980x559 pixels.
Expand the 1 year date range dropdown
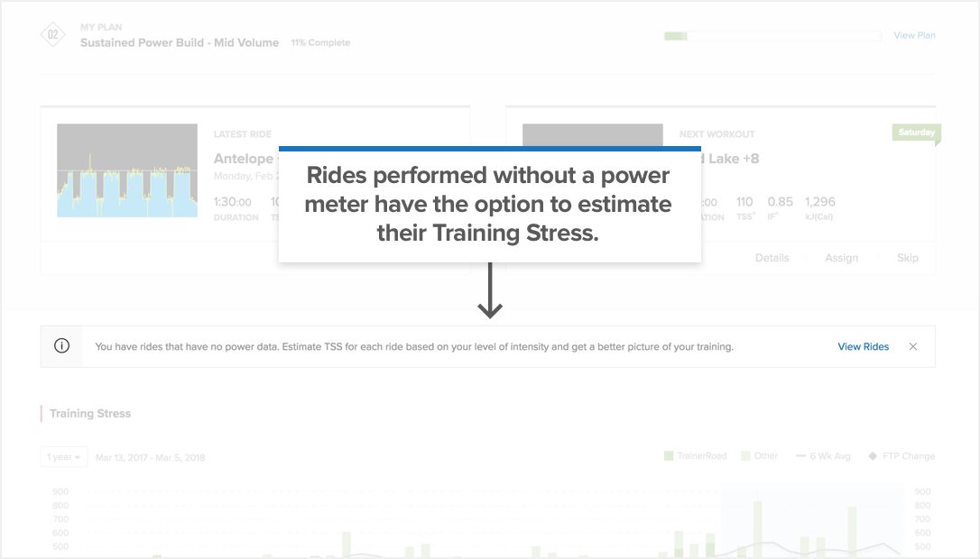coord(64,457)
